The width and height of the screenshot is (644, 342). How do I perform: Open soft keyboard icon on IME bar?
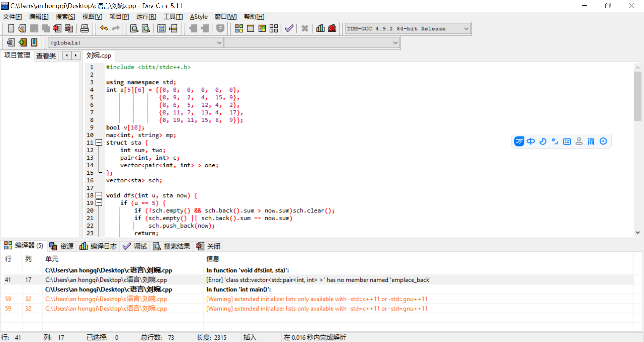(x=567, y=141)
